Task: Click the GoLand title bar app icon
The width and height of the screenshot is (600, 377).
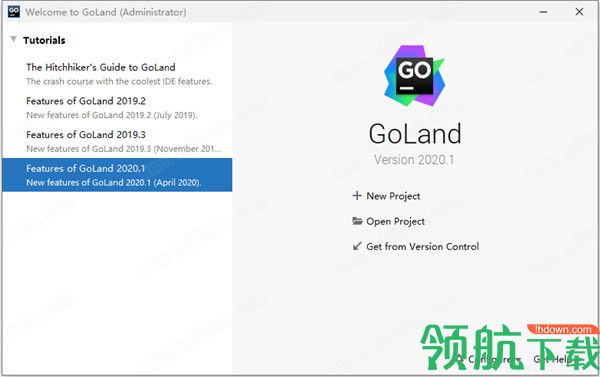Action: 14,11
